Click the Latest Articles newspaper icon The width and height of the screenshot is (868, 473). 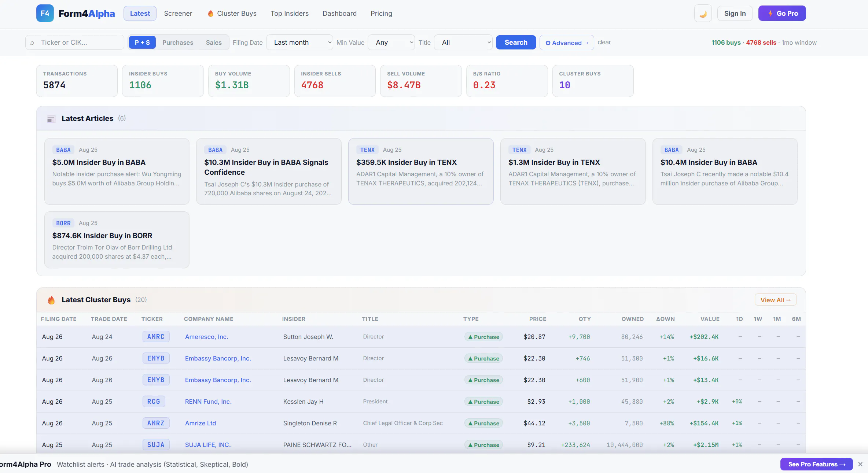coord(51,119)
